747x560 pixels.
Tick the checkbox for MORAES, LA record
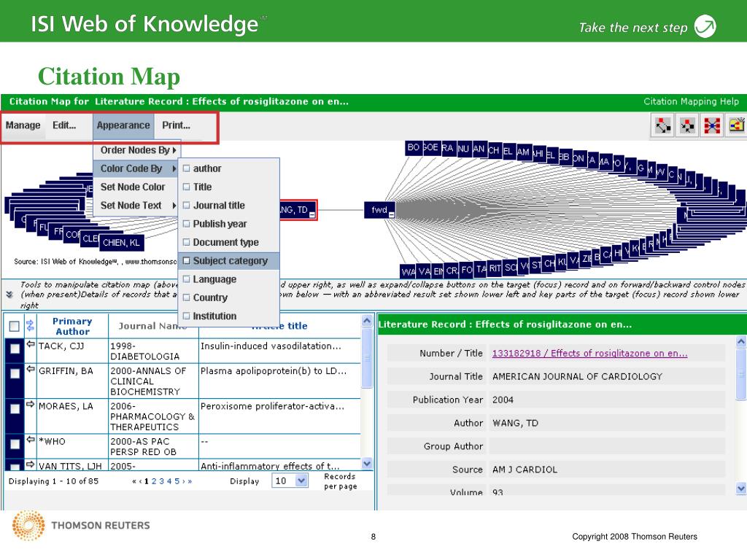tap(15, 408)
